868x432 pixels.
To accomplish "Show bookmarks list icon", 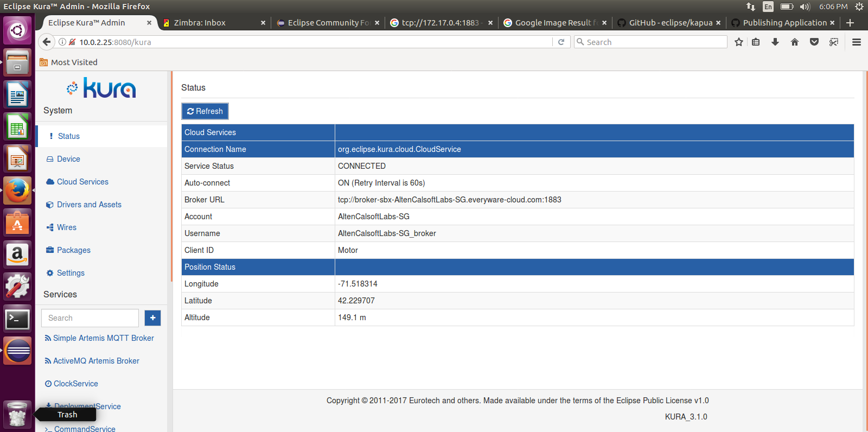I will coord(756,42).
